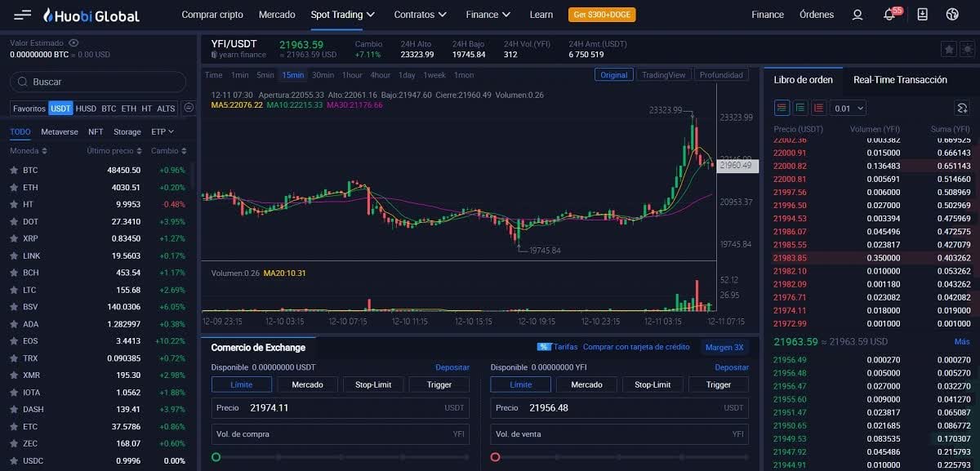Click the Comprar con tarjeta de crédito link
Viewport: 980px width, 471px height.
(x=636, y=347)
